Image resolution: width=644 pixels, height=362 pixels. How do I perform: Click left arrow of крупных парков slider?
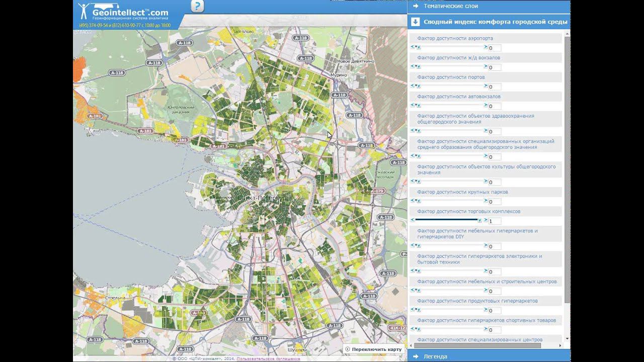413,201
